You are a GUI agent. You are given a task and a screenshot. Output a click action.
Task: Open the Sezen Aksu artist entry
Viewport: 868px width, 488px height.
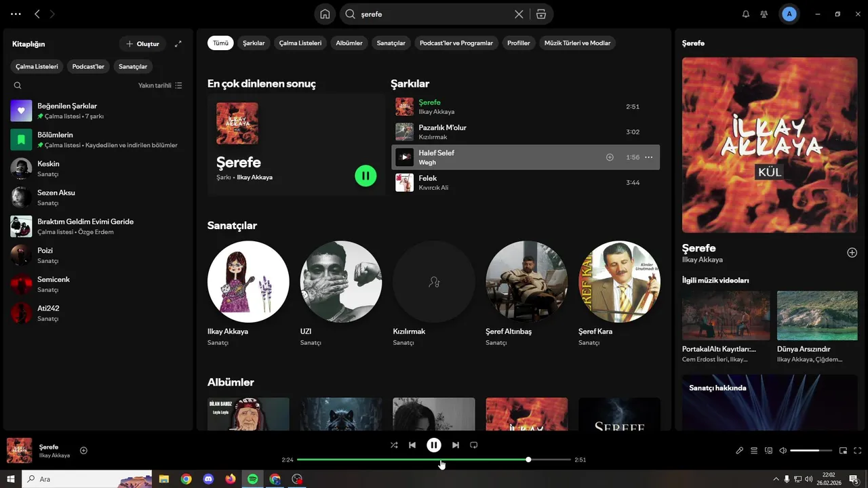pyautogui.click(x=98, y=197)
